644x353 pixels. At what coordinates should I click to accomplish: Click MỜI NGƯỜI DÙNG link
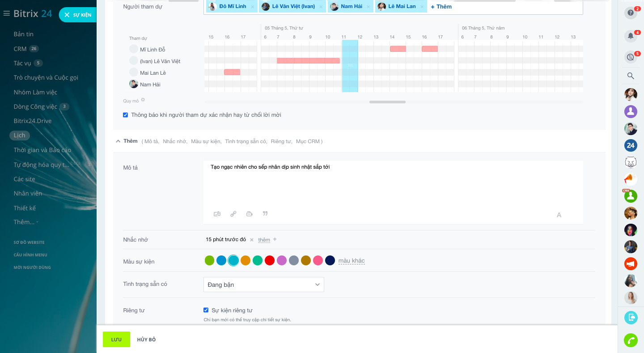[32, 268]
